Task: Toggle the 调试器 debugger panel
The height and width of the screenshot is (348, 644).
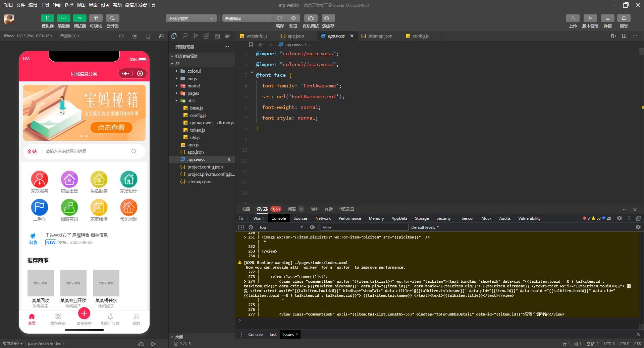Action: pos(80,18)
